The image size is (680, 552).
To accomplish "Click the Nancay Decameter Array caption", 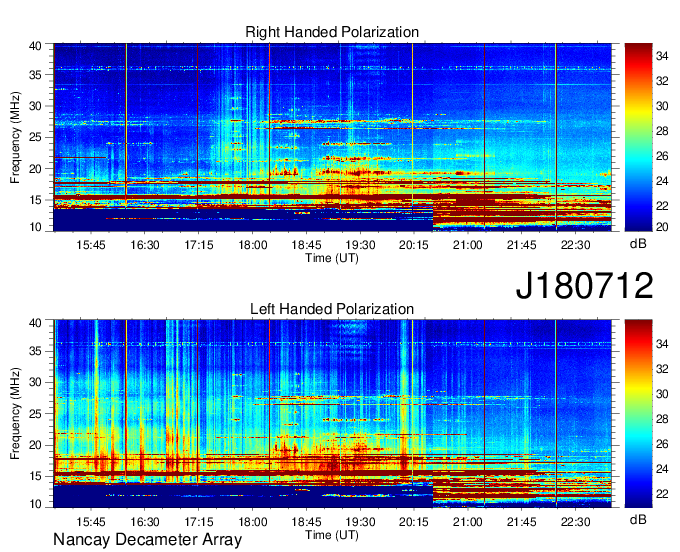I will point(147,540).
